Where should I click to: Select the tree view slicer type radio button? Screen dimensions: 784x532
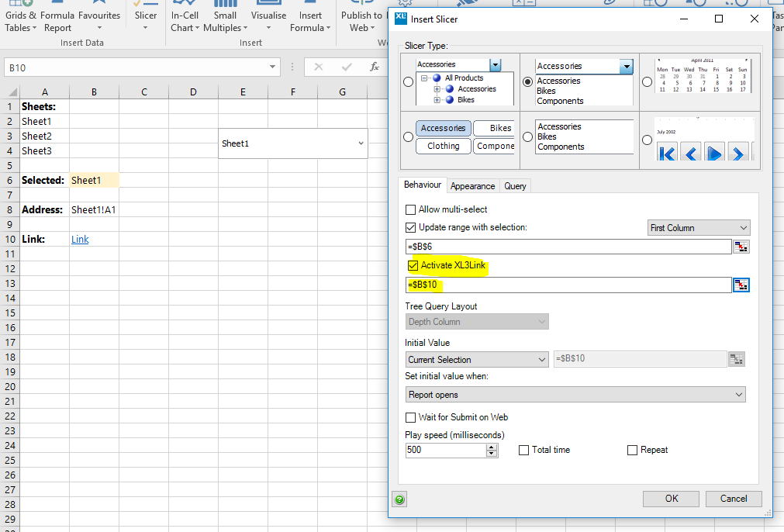tap(409, 82)
